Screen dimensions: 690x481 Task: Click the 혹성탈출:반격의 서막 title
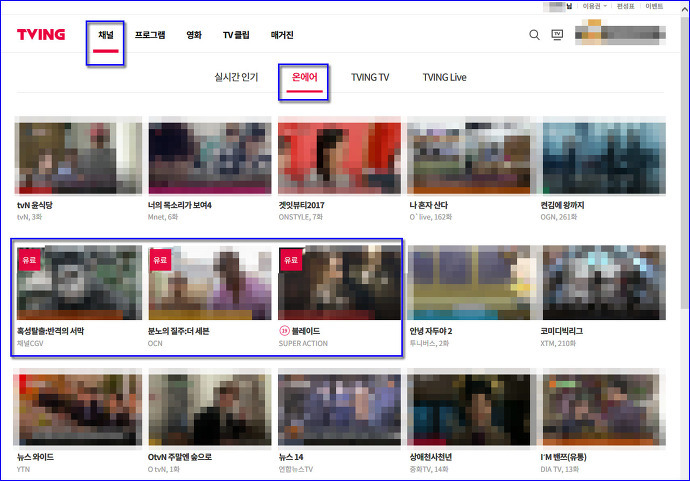[50, 331]
